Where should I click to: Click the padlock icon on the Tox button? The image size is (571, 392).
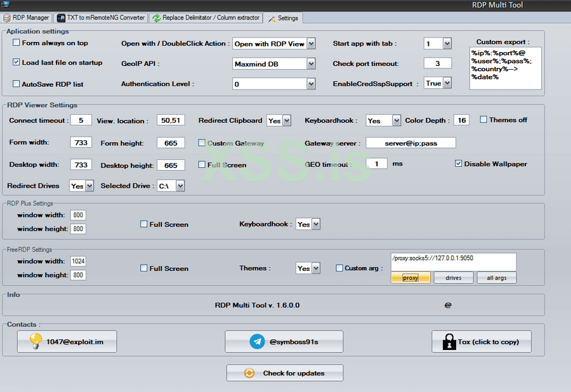(449, 342)
